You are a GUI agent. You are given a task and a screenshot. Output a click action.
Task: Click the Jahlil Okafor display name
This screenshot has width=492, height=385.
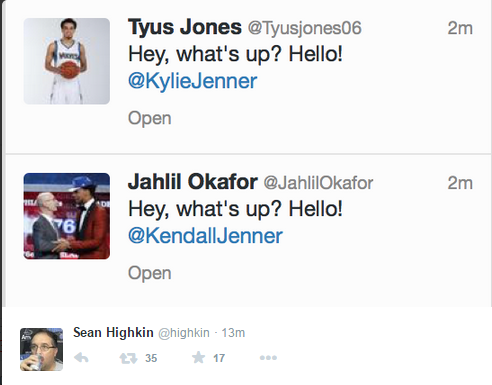193,182
